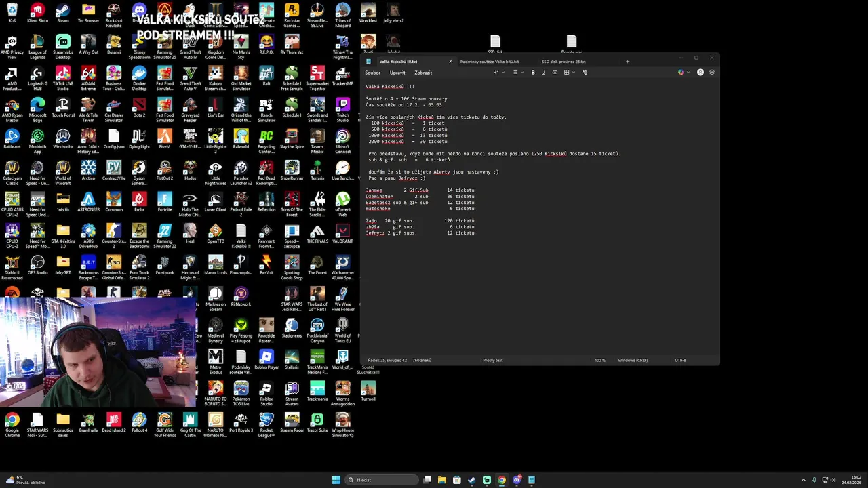Clear formatting icon in Notepad toolbar

click(585, 73)
